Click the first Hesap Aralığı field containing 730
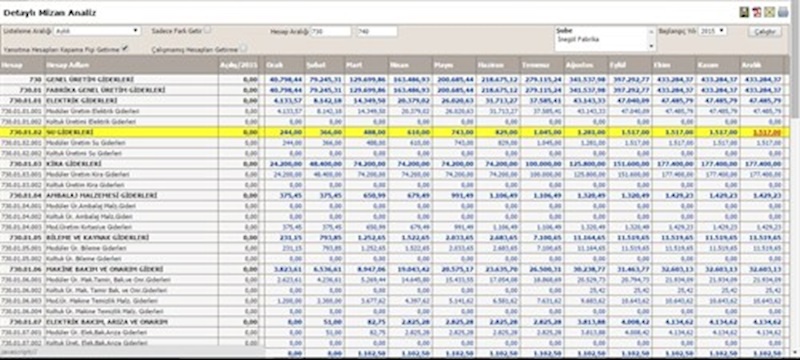This screenshot has height=360, width=800. [x=331, y=32]
